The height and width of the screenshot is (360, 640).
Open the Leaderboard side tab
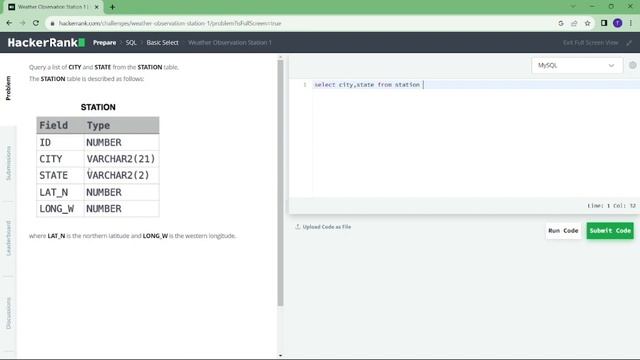tap(8, 238)
